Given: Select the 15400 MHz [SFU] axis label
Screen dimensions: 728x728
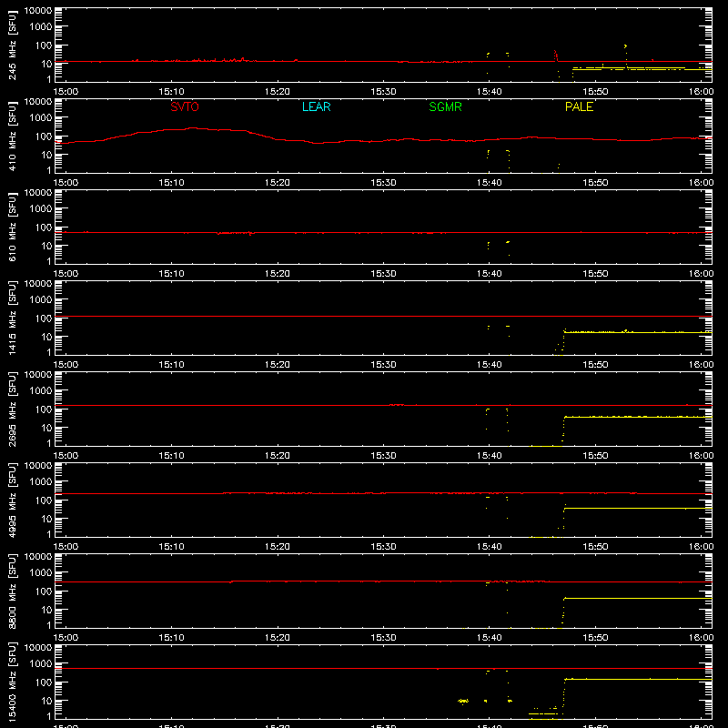Looking at the screenshot, I should (13, 682).
